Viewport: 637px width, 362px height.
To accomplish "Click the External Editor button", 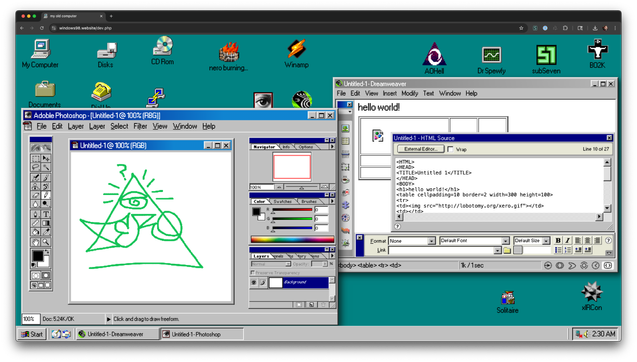I will [x=420, y=149].
